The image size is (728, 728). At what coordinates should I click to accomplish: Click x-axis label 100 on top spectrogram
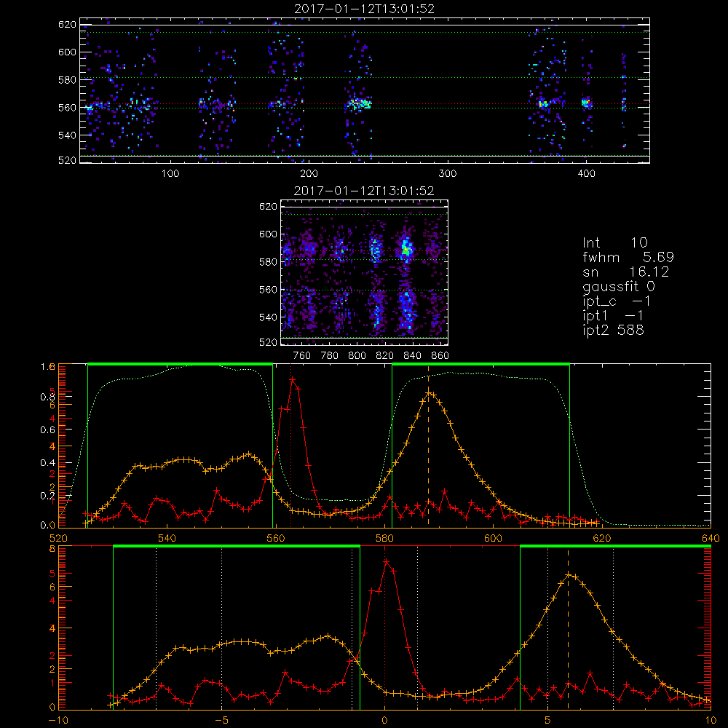(x=170, y=174)
